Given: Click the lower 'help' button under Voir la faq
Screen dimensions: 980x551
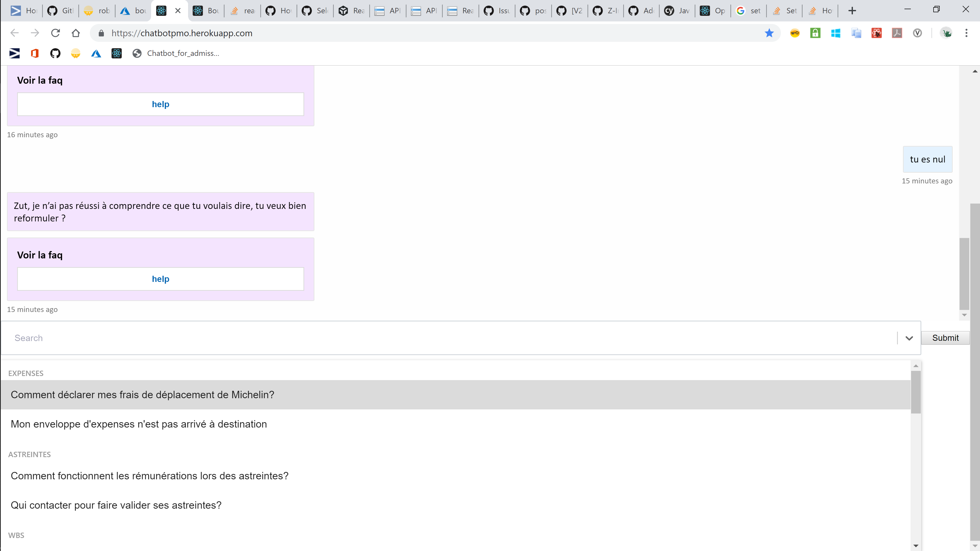Looking at the screenshot, I should click(161, 279).
